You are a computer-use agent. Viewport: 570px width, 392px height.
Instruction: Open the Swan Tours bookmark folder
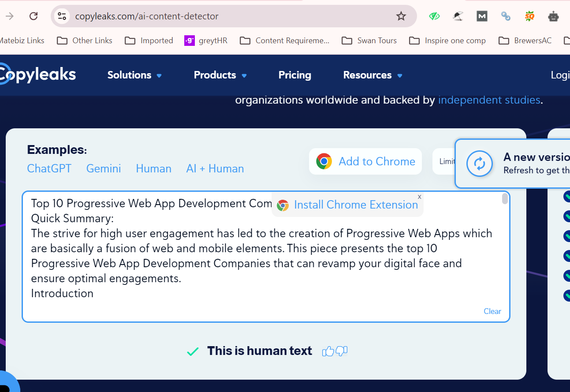[x=369, y=41]
